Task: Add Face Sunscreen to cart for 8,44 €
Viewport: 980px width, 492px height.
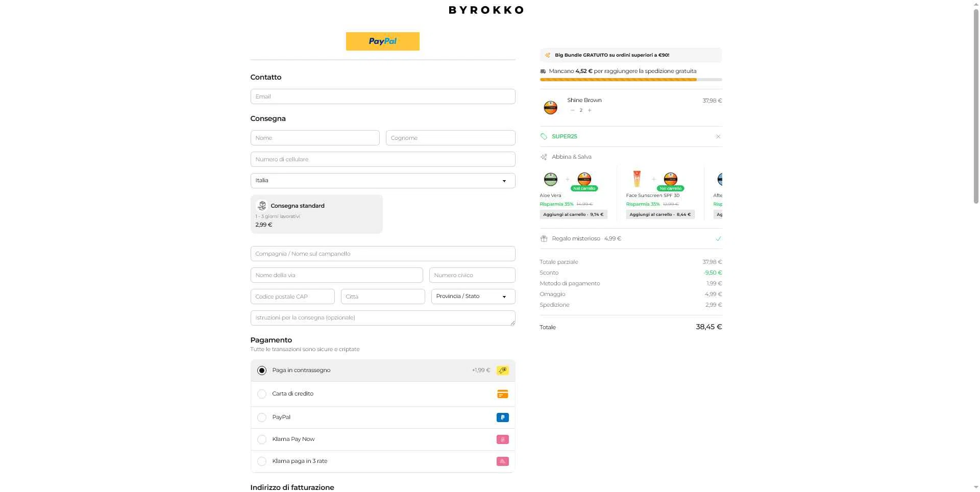Action: point(660,215)
